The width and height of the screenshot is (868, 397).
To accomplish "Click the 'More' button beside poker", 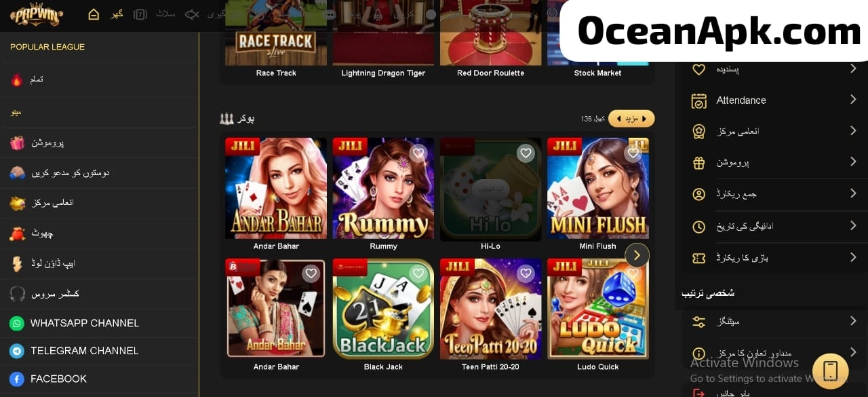I will pos(631,119).
